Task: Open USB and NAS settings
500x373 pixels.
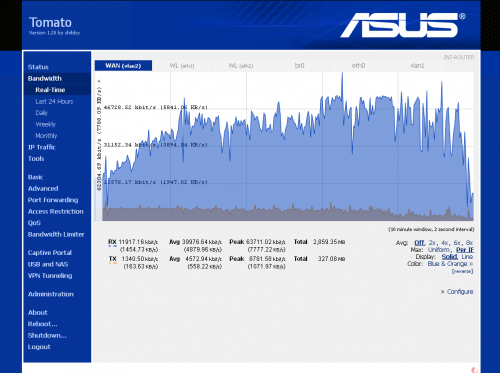Action: coord(48,264)
